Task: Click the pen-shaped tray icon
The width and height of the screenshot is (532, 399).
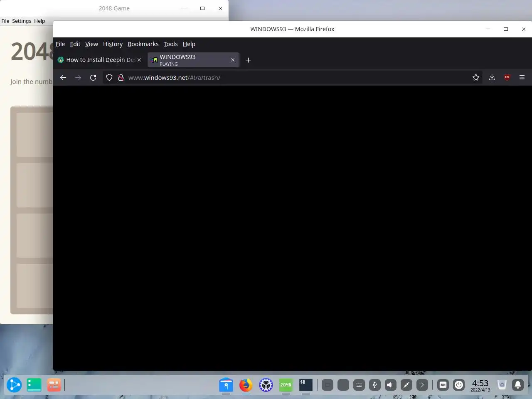Action: tap(406, 385)
